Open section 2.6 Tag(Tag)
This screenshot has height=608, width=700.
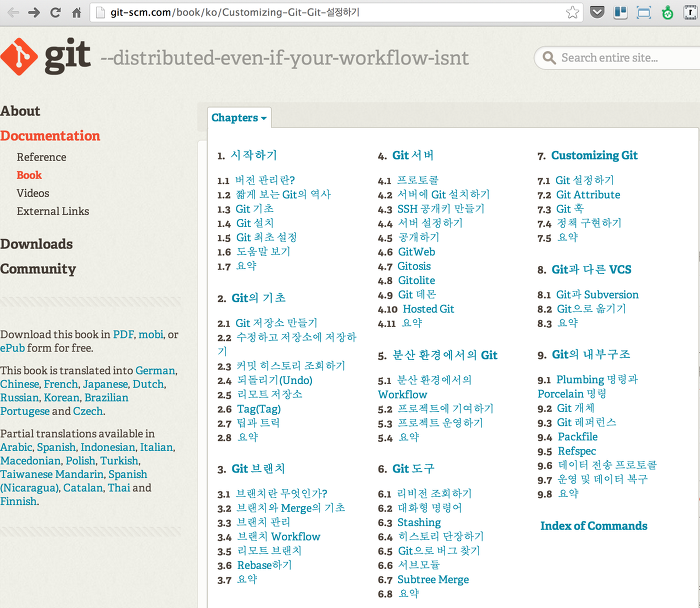click(x=259, y=409)
